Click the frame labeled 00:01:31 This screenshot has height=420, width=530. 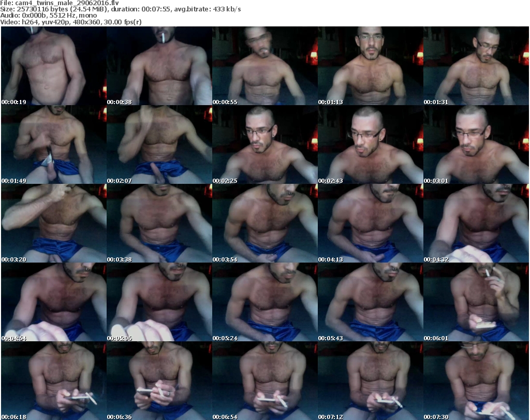tap(476, 66)
